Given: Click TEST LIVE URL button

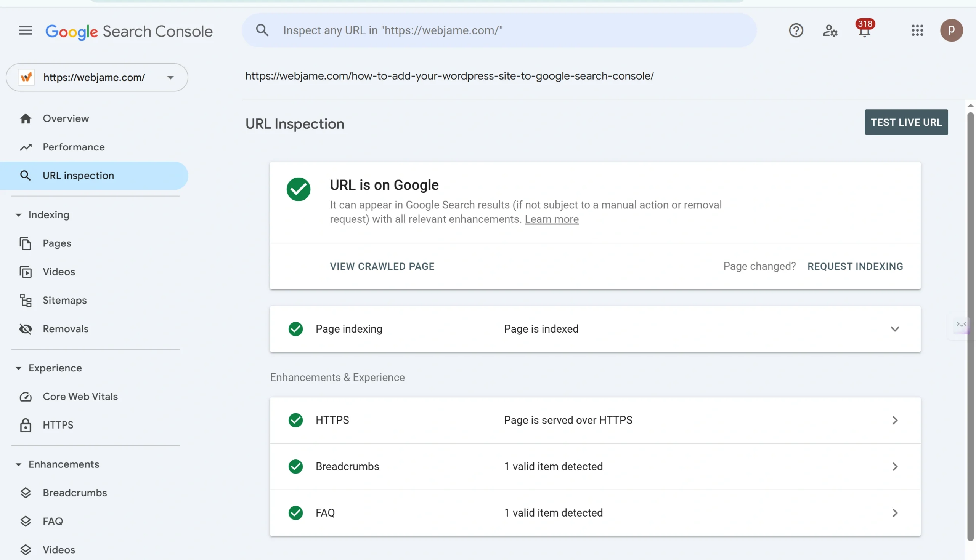Looking at the screenshot, I should pyautogui.click(x=906, y=122).
